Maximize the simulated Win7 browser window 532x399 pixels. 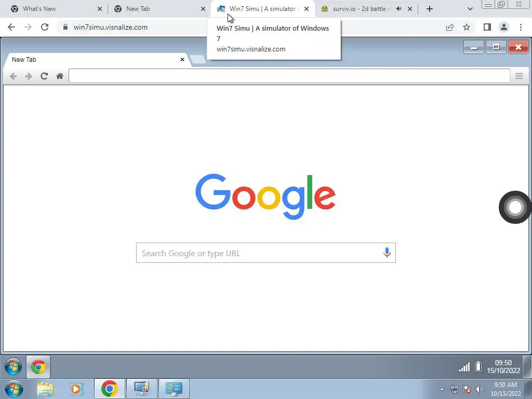(x=496, y=47)
